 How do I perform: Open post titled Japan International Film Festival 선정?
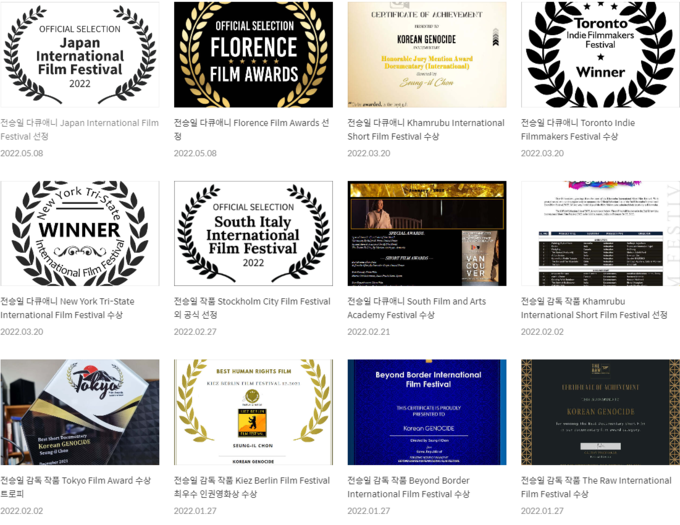click(x=79, y=130)
